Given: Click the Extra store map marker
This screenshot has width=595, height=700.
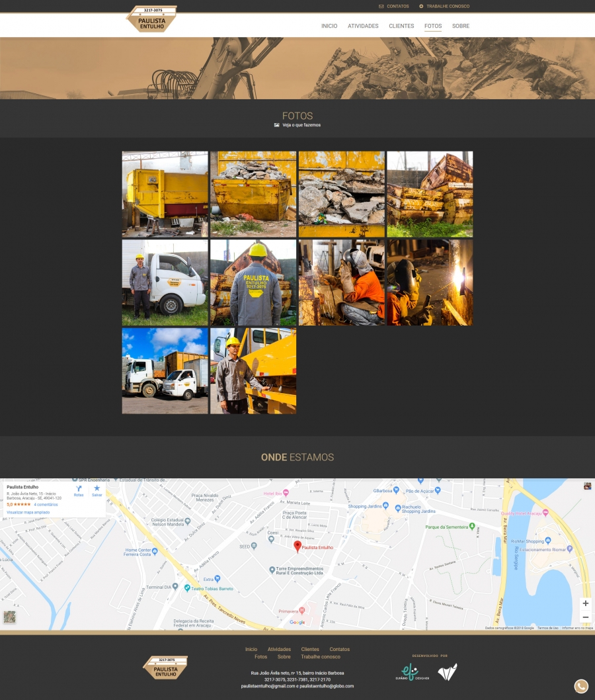Looking at the screenshot, I should (218, 578).
